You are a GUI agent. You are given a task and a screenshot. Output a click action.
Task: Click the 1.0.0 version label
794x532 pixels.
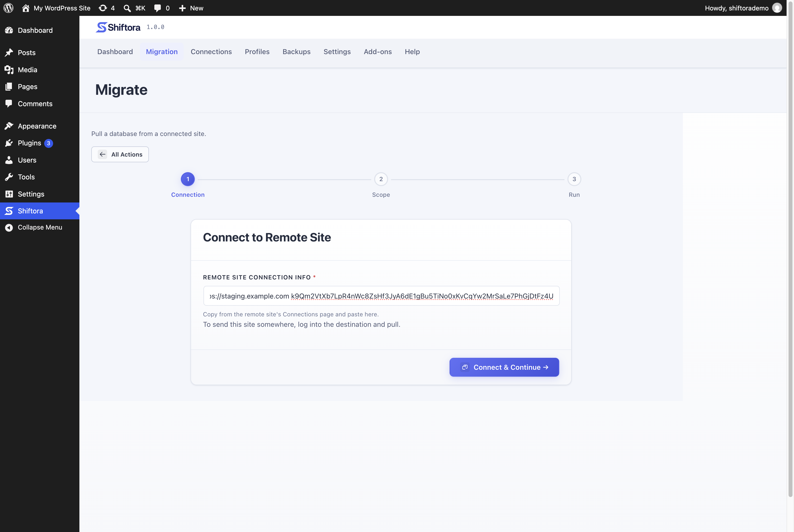[x=155, y=27]
